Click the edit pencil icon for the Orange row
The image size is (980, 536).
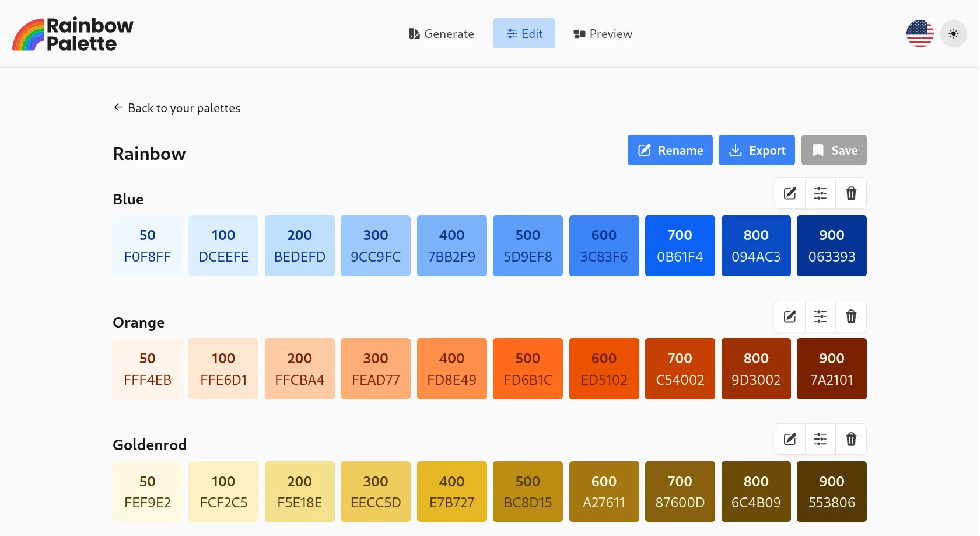[x=789, y=316]
